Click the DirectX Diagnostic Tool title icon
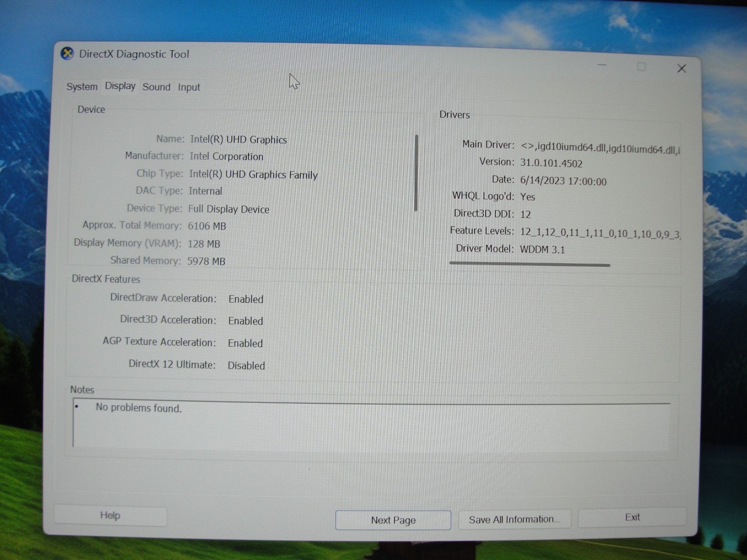 click(x=67, y=54)
